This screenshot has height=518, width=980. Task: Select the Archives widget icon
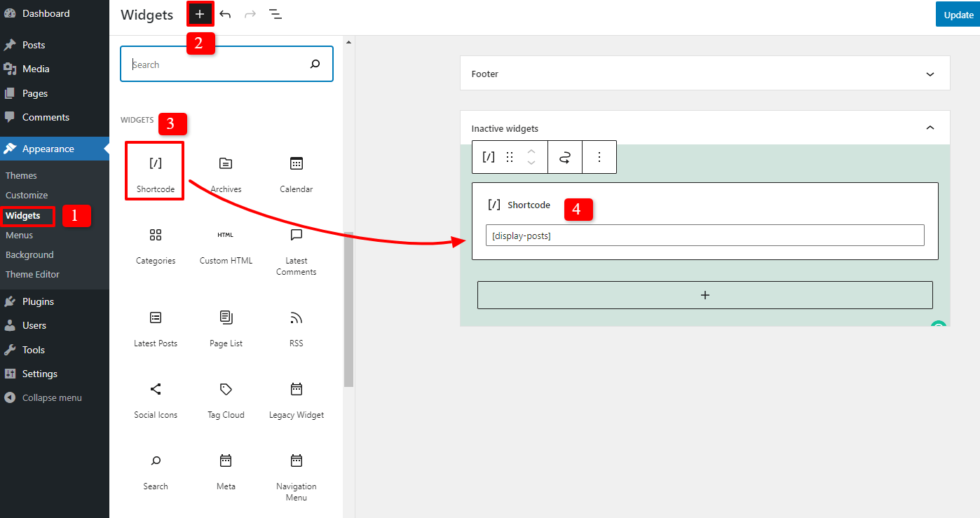[x=226, y=172]
